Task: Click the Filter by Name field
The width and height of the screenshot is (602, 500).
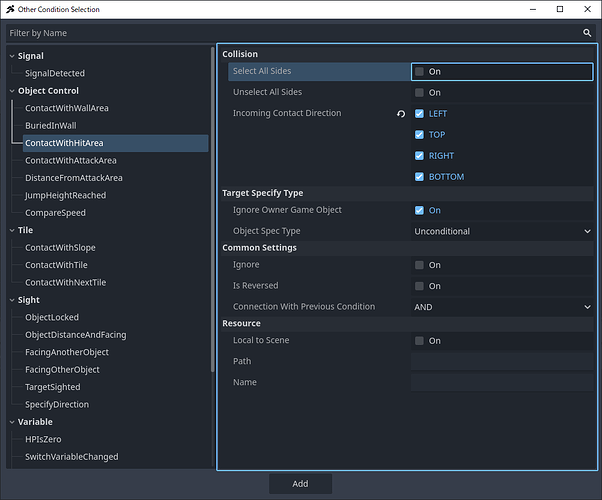Action: tap(290, 33)
